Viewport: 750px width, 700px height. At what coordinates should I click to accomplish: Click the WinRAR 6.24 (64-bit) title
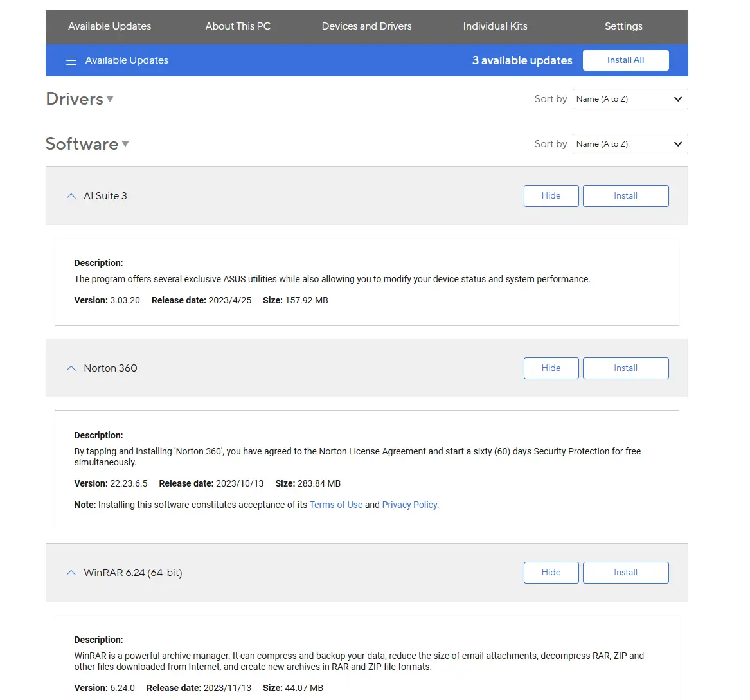coord(133,573)
